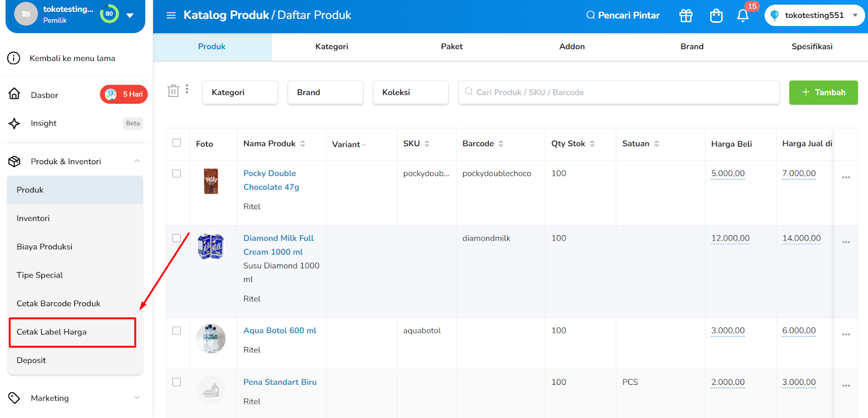
Task: Open notifications bell
Action: pos(743,16)
